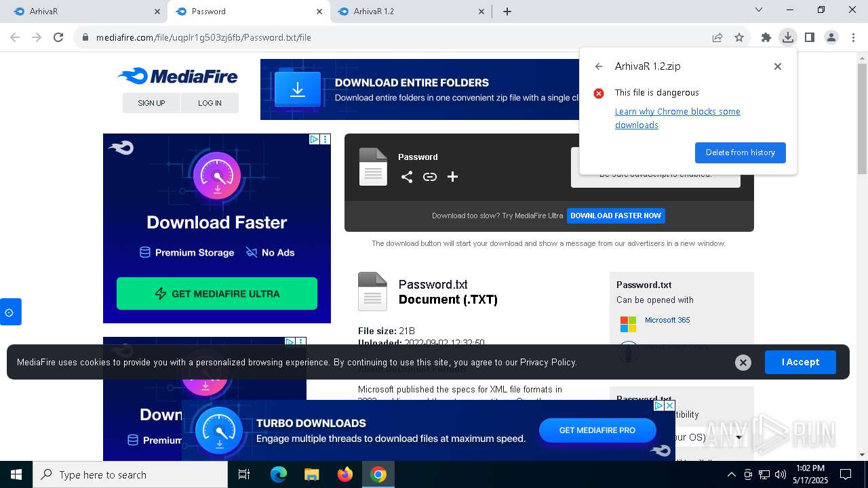Close the ArhivaR 1.2.zip download bubble
This screenshot has height=488, width=868.
778,66
